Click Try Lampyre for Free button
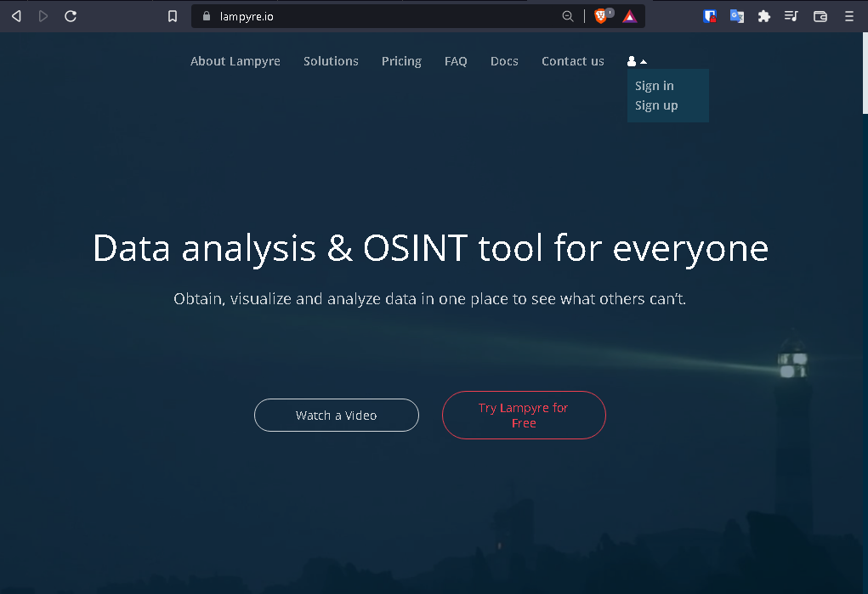This screenshot has height=594, width=868. [x=524, y=416]
